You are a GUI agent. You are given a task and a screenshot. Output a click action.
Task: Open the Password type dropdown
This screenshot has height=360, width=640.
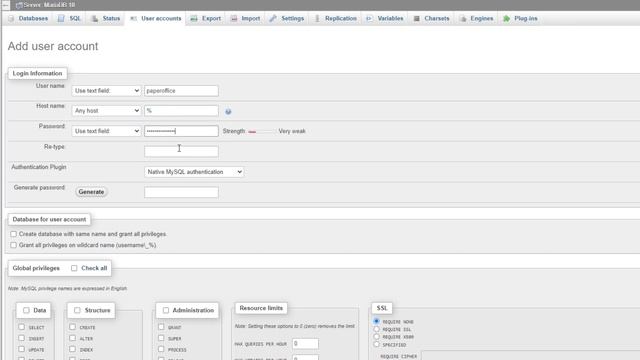click(107, 131)
